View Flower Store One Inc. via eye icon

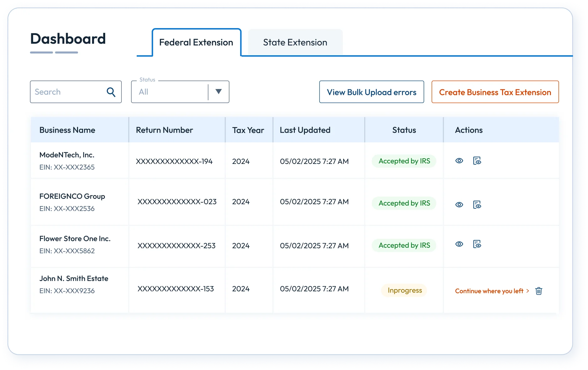point(459,244)
